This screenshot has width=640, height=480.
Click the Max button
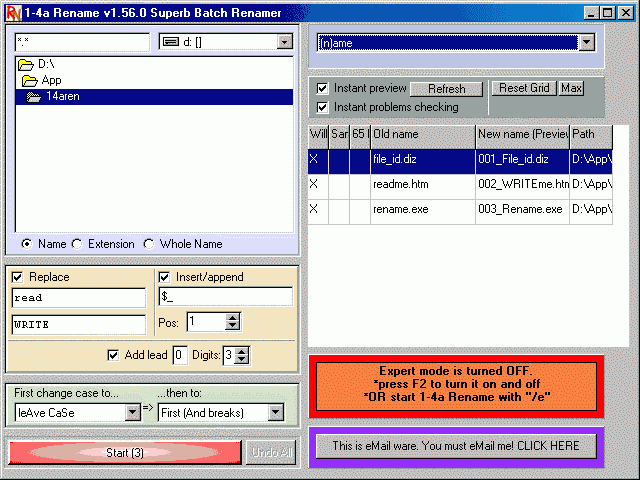[x=571, y=88]
